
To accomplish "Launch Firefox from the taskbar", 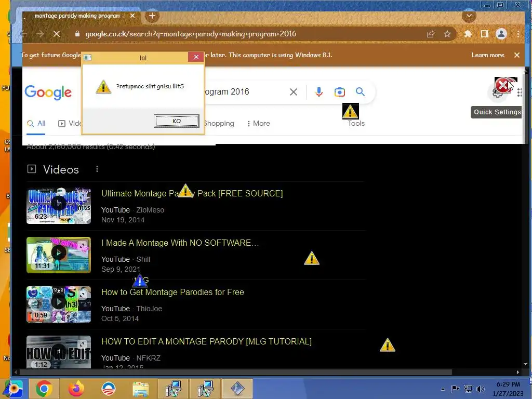I will [x=76, y=389].
